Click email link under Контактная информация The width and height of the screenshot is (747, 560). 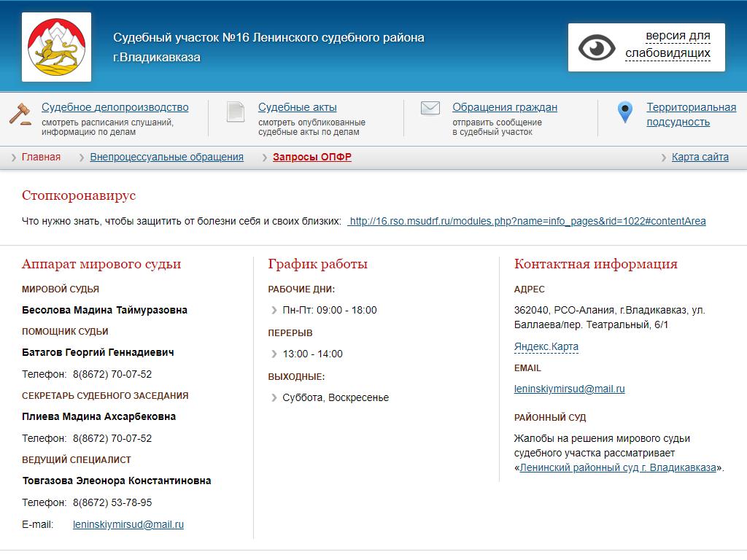click(x=569, y=389)
